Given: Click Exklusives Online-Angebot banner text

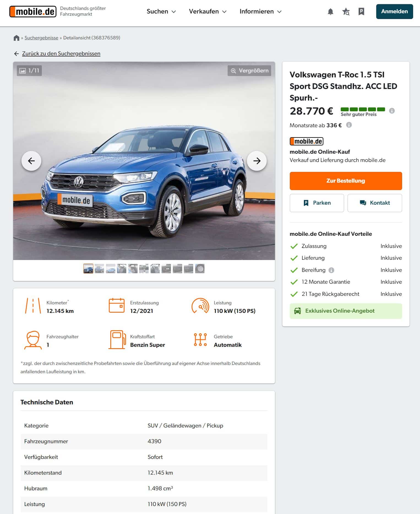Looking at the screenshot, I should click(340, 311).
